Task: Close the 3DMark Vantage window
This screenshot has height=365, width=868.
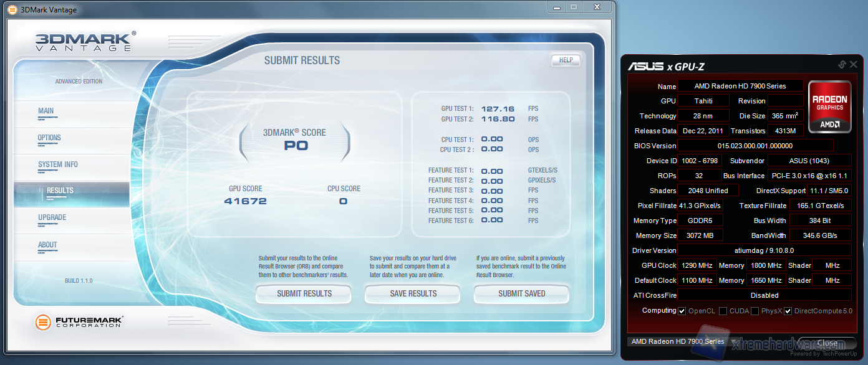Action: click(597, 7)
